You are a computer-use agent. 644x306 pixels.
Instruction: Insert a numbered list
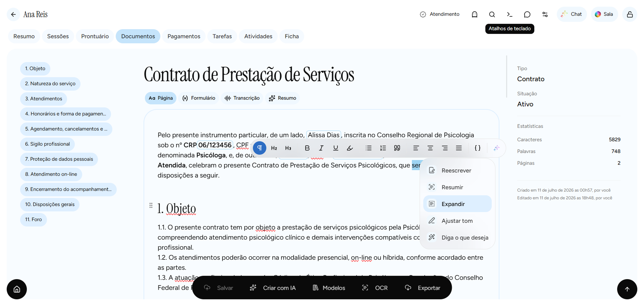click(383, 148)
